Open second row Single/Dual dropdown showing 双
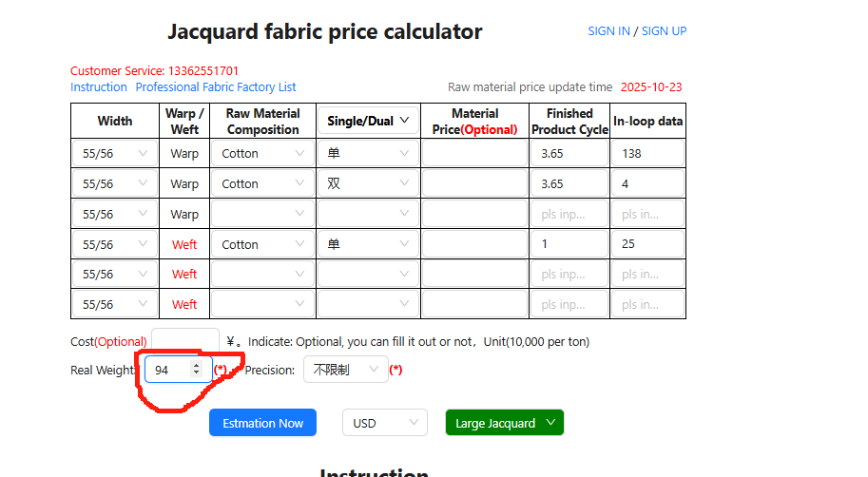The image size is (868, 477). 367,183
